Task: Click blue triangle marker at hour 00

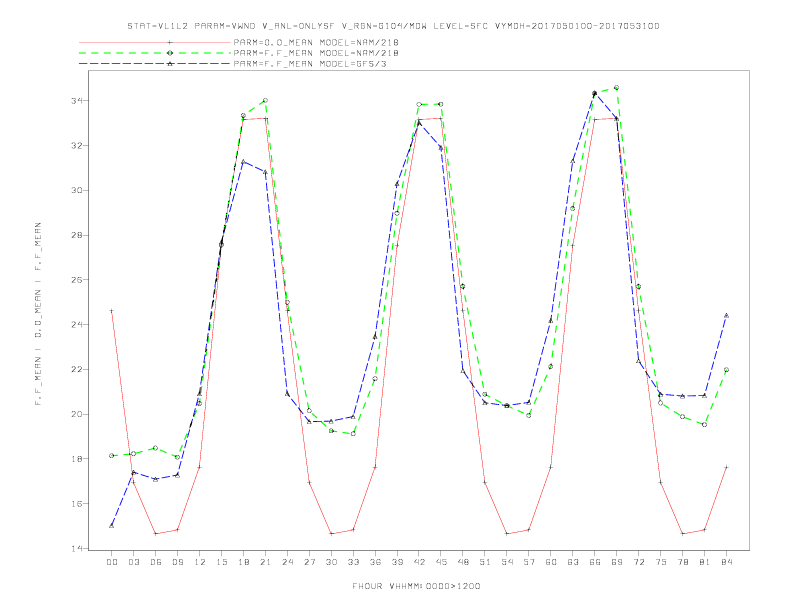Action: [112, 526]
